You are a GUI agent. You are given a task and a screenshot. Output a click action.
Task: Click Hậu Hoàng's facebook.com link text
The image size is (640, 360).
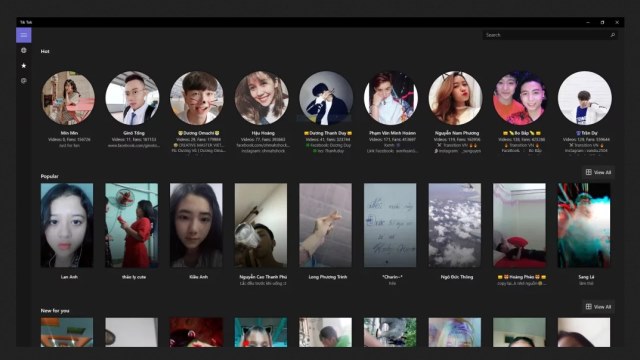[263, 145]
